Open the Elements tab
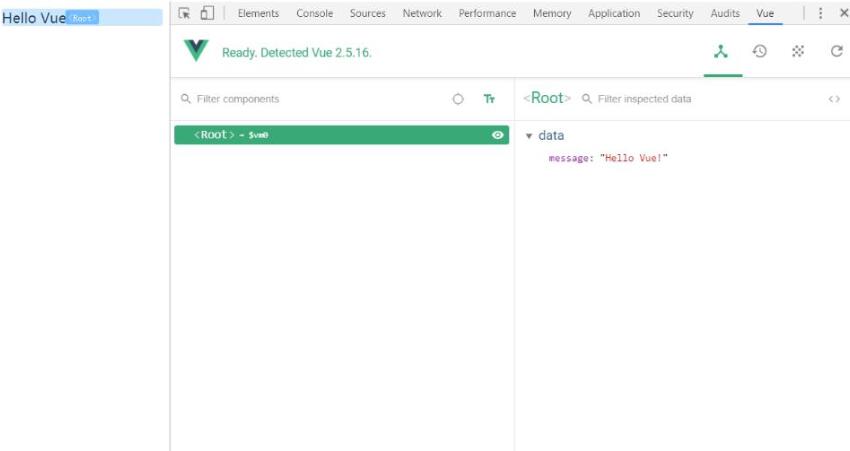The height and width of the screenshot is (451, 850). 258,13
